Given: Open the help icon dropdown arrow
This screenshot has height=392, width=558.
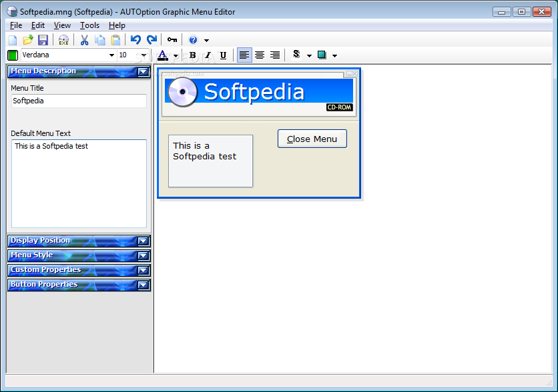Looking at the screenshot, I should 206,41.
